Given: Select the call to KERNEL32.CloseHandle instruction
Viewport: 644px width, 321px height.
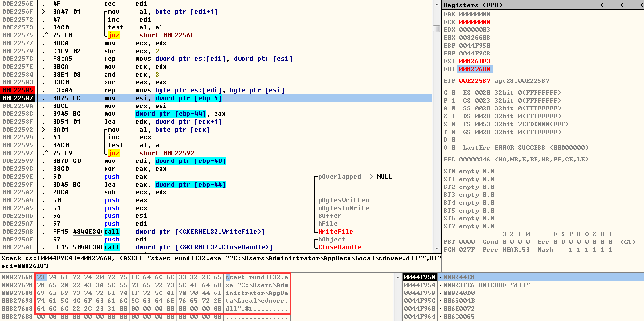Looking at the screenshot, I should 188,247.
